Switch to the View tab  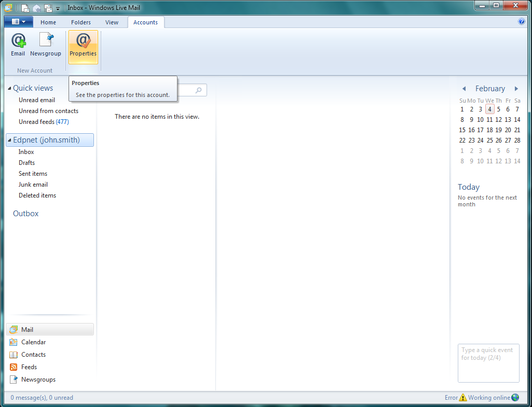(x=112, y=22)
